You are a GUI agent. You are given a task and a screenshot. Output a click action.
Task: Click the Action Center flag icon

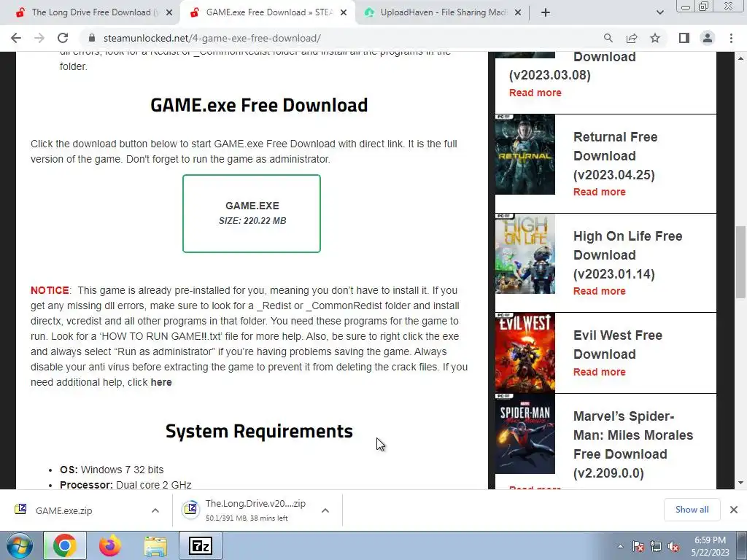[x=638, y=546]
